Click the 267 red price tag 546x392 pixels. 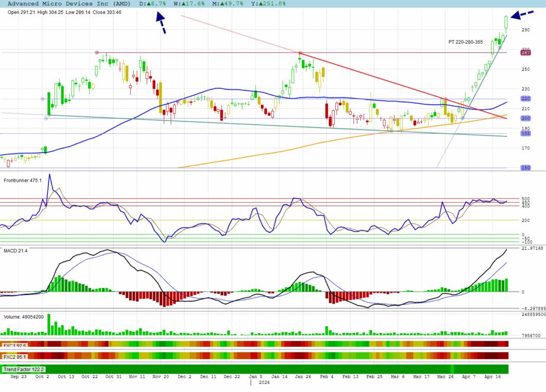point(525,52)
